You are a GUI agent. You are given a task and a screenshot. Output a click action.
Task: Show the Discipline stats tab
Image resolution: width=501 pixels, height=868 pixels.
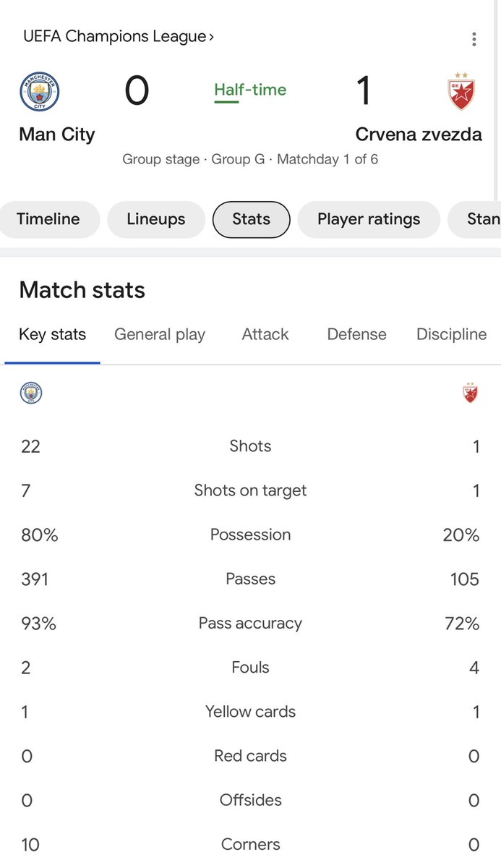(x=451, y=334)
